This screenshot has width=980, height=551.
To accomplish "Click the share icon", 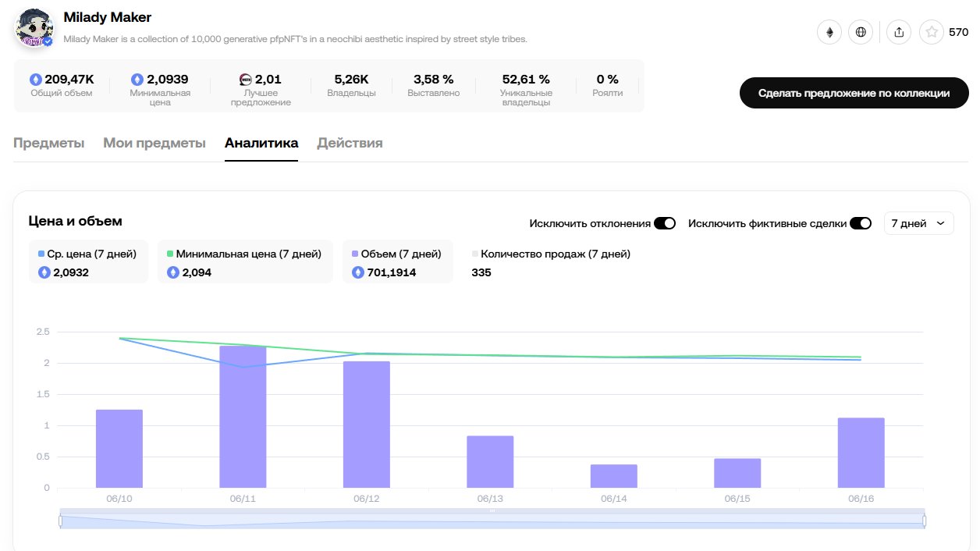I will pos(899,32).
